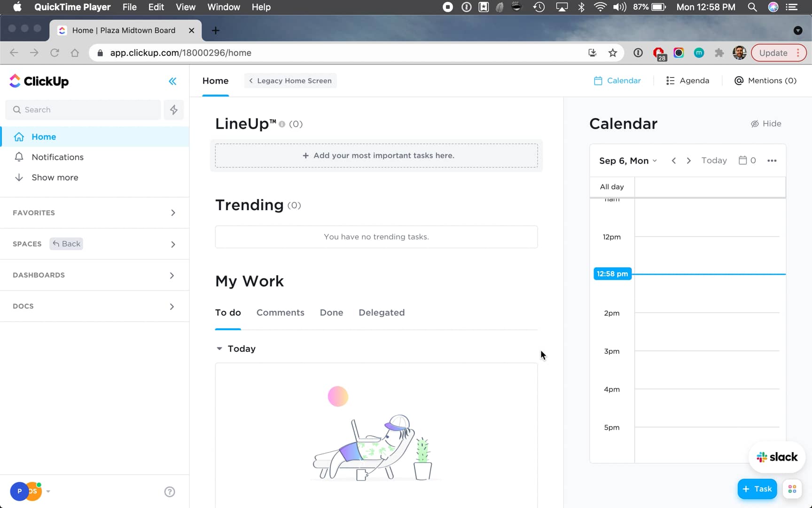The height and width of the screenshot is (508, 812).
Task: Open the macOS Window menu
Action: [x=223, y=7]
